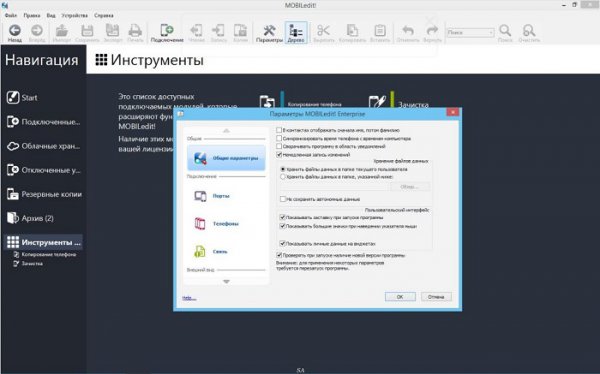
Task: Disable Немедленная запись изменений checkbox
Action: (279, 155)
